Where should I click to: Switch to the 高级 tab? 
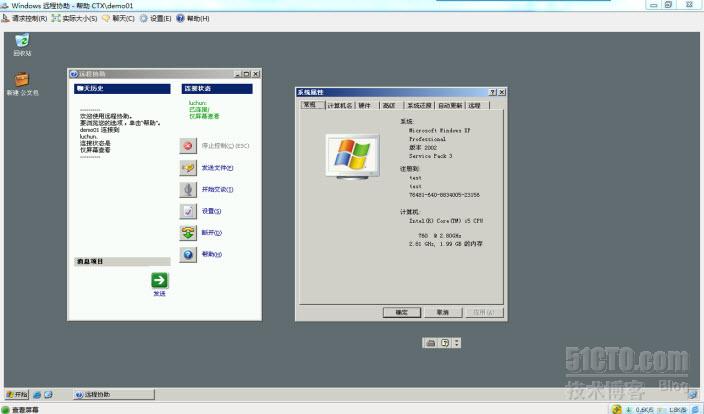389,106
